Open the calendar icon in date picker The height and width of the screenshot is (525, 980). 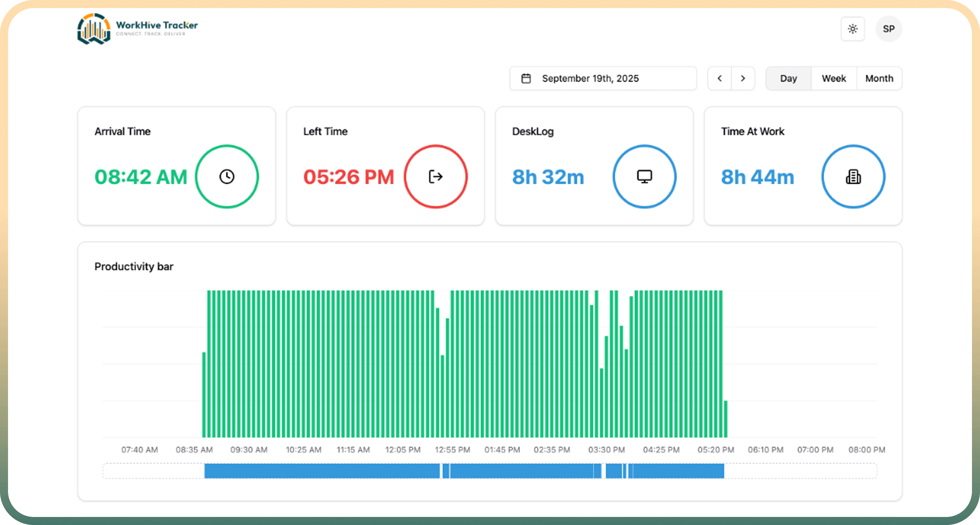point(526,78)
